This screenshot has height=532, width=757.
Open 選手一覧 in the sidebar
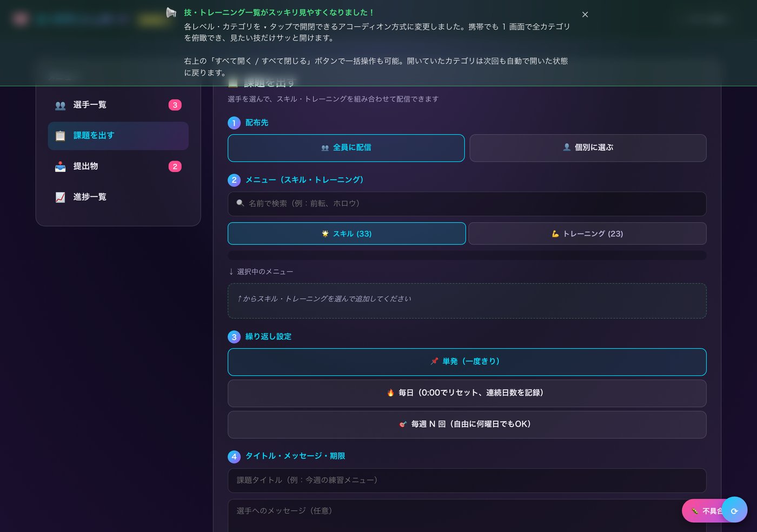[118, 105]
